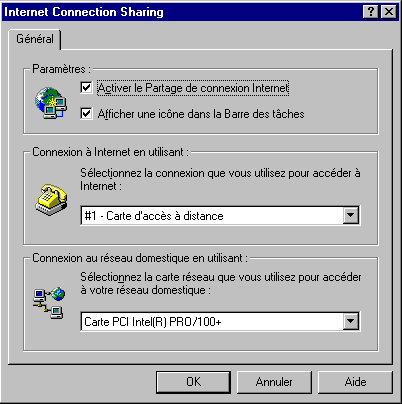Open help with the Aide button
This screenshot has height=404, width=402.
[x=355, y=382]
